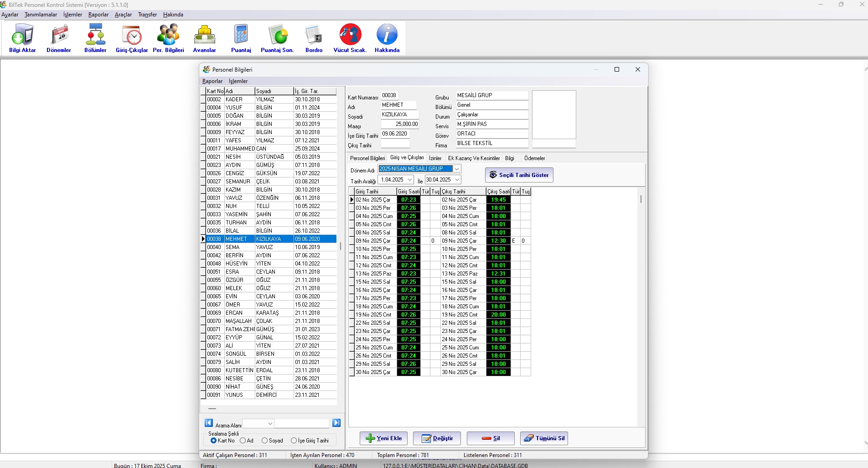Click the Maaşı salary field
The height and width of the screenshot is (468, 868).
400,124
